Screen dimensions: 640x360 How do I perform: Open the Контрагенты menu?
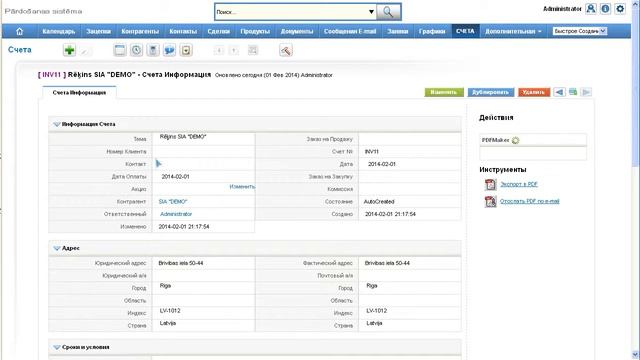pyautogui.click(x=140, y=31)
